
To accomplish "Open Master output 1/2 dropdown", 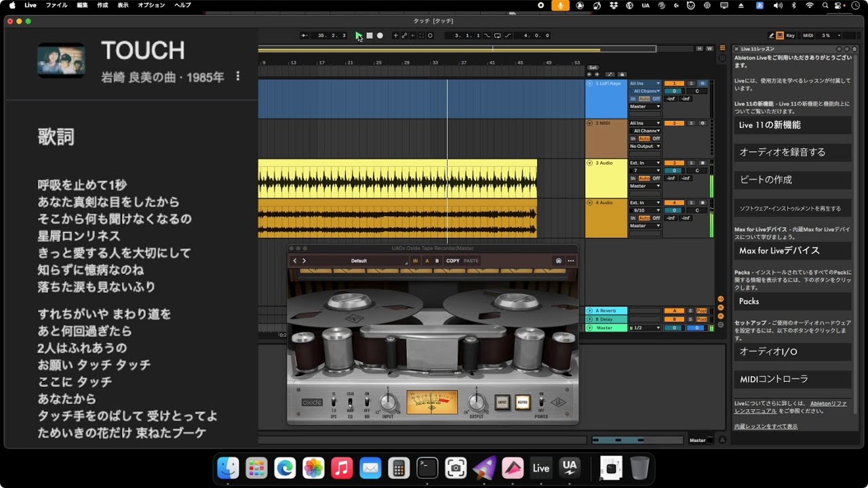I will pyautogui.click(x=645, y=327).
